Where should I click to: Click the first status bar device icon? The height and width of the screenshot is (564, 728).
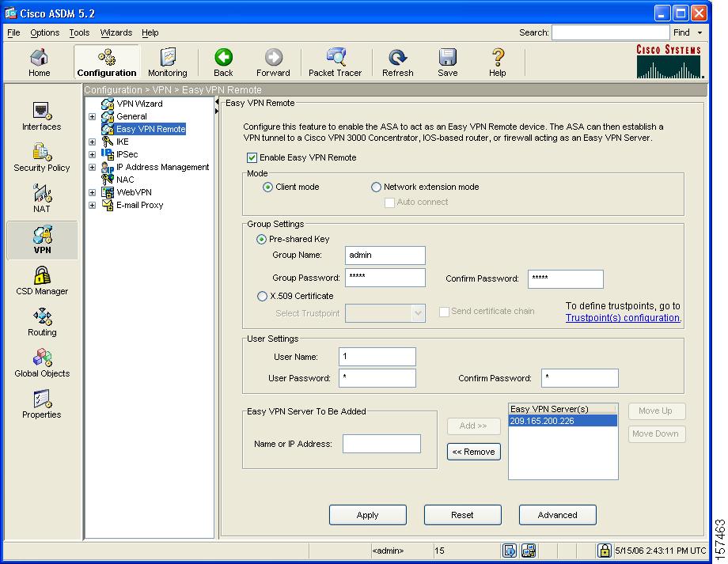pos(510,551)
